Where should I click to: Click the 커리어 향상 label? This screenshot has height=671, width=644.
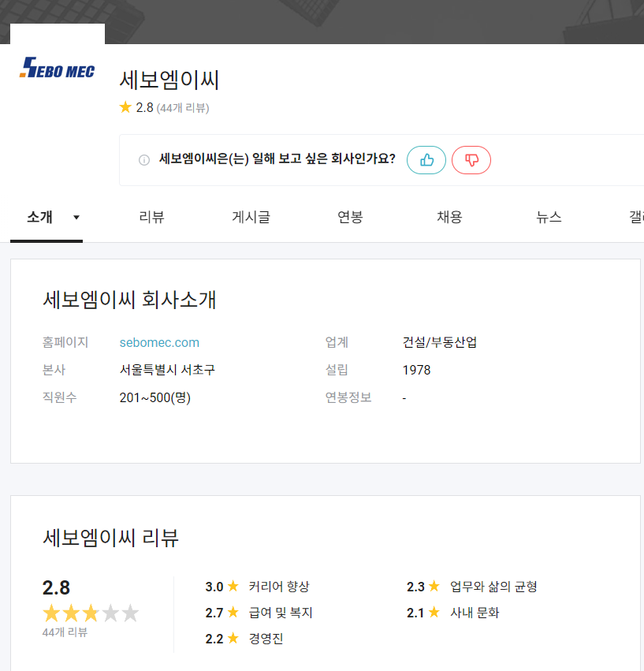coord(279,587)
